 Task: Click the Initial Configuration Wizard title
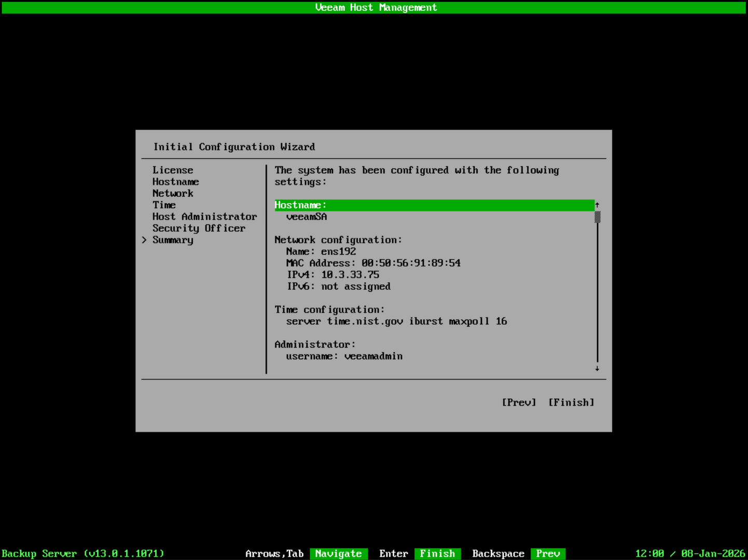[x=234, y=147]
